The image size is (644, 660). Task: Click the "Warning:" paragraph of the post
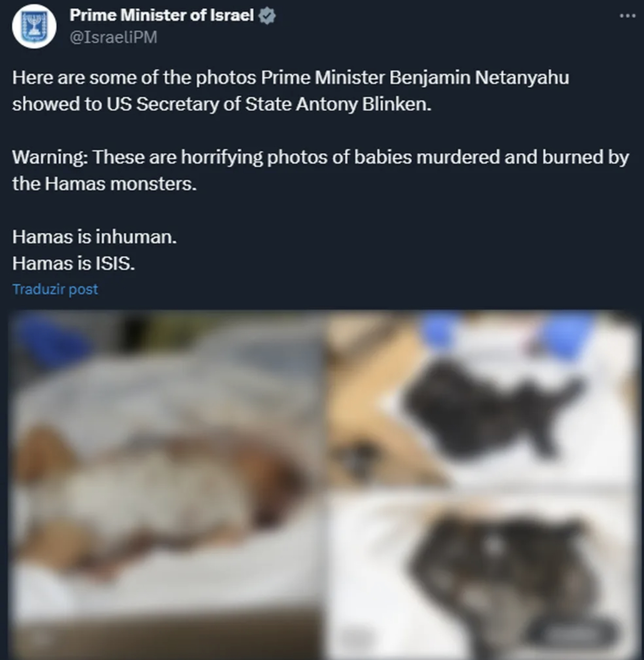pos(320,170)
